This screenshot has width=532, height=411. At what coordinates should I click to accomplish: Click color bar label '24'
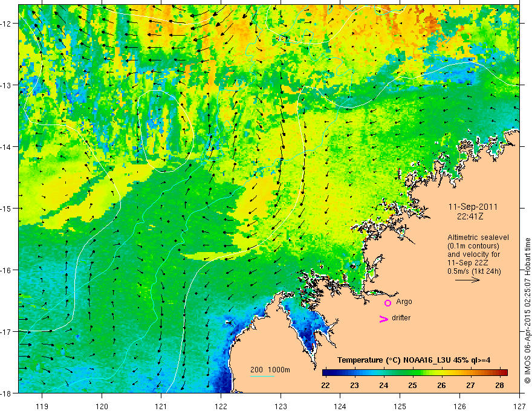click(384, 385)
